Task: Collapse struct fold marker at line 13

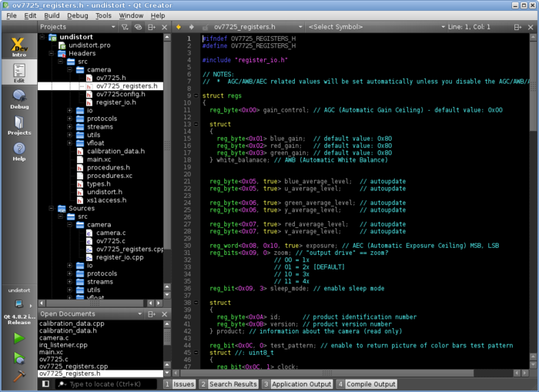Action: 196,124
